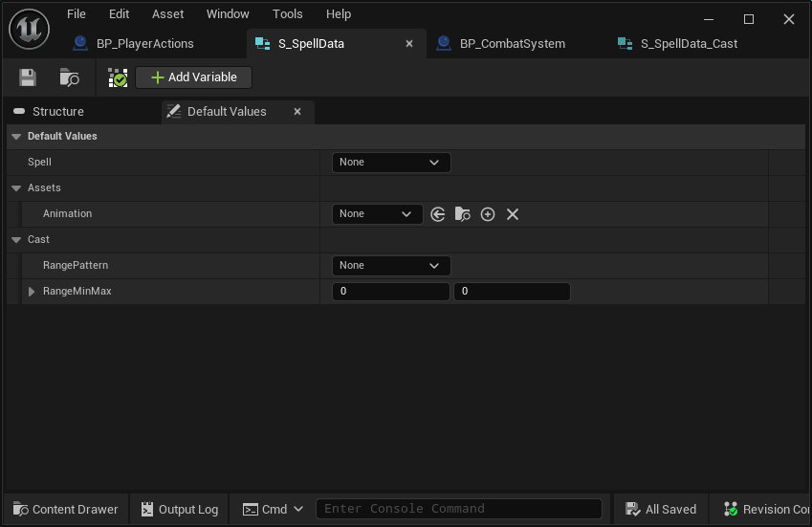This screenshot has width=812, height=527.
Task: Click the second RangeMinMax value field
Action: click(x=512, y=292)
